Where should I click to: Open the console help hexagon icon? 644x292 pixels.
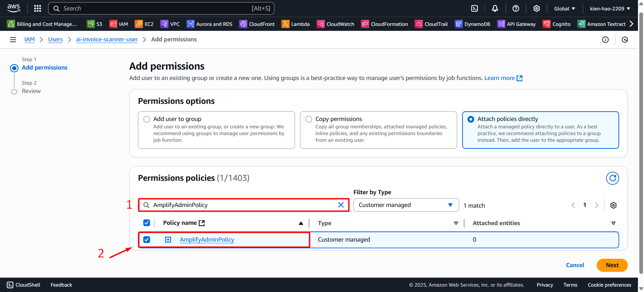coord(625,40)
